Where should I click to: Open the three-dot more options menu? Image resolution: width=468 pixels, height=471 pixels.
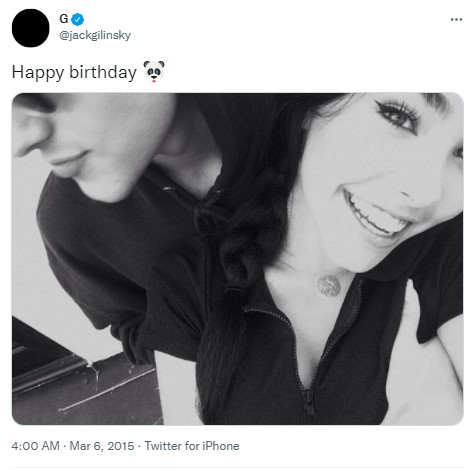click(x=456, y=20)
